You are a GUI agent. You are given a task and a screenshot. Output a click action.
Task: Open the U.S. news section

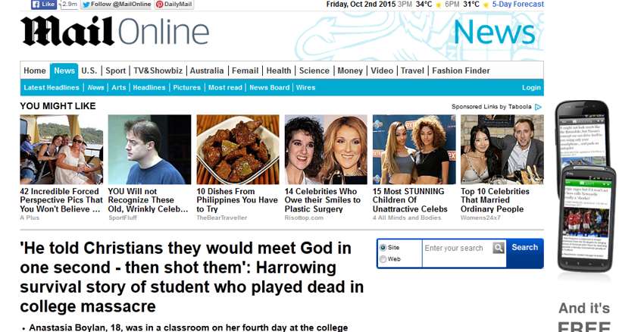pos(89,70)
